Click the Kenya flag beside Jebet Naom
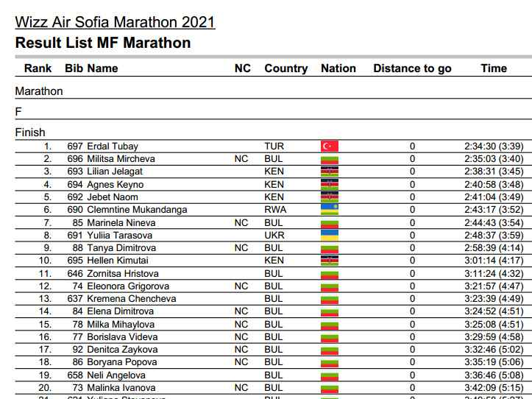 [330, 197]
